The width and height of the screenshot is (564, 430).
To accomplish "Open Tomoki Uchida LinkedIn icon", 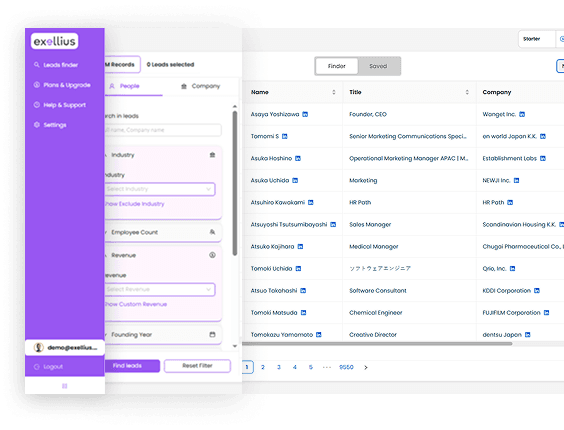I will 298,269.
